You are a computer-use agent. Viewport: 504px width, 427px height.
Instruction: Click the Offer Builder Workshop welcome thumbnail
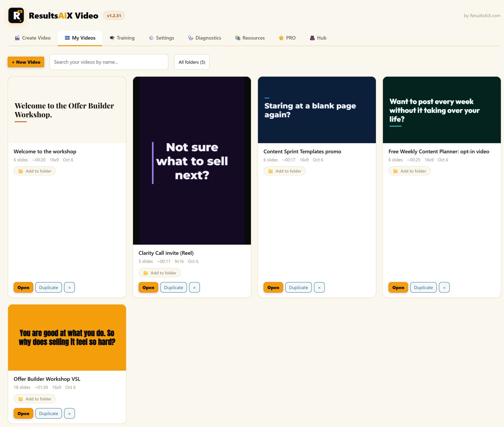click(67, 110)
